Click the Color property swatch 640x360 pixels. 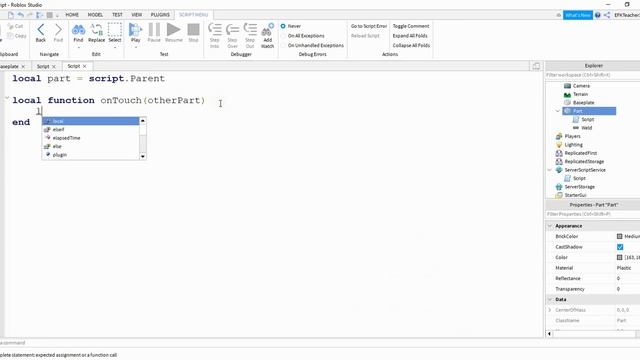pyautogui.click(x=619, y=258)
